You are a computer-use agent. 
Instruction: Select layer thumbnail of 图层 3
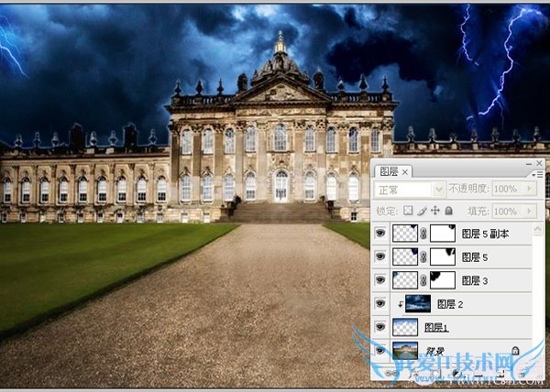[405, 280]
